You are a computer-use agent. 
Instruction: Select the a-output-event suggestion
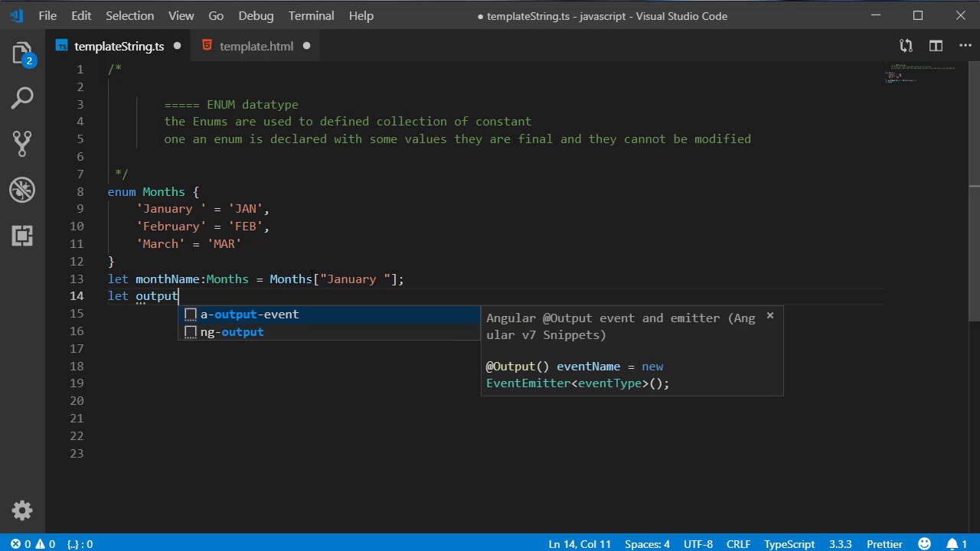(328, 315)
